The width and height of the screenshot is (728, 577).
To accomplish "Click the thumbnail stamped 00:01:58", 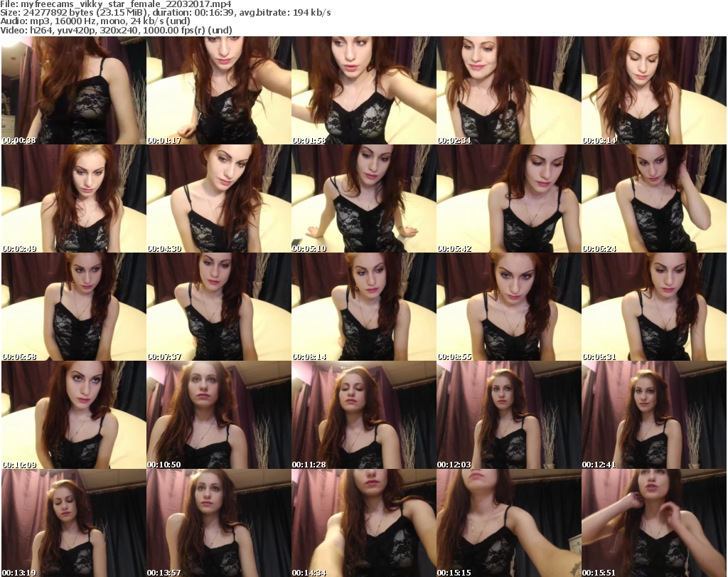I will pos(363,90).
